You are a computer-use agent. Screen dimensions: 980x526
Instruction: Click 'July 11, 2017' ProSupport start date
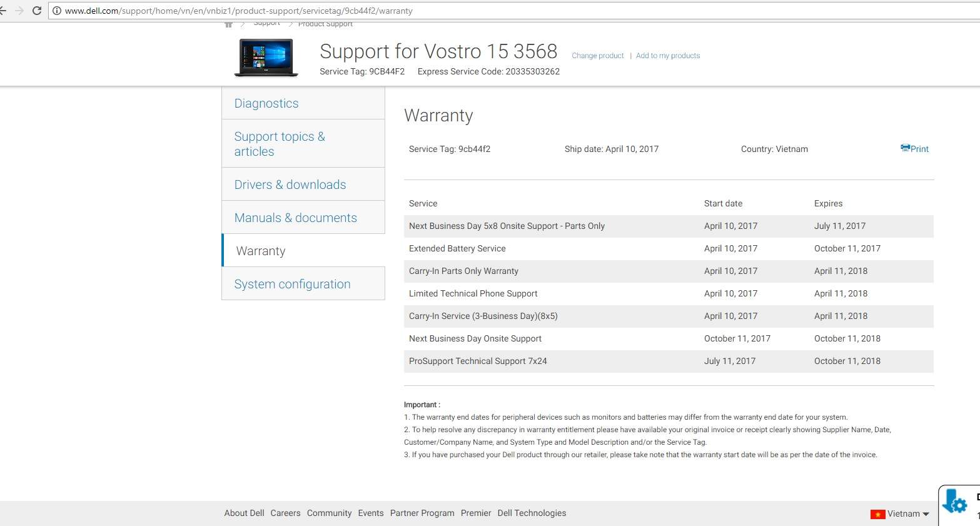(730, 361)
